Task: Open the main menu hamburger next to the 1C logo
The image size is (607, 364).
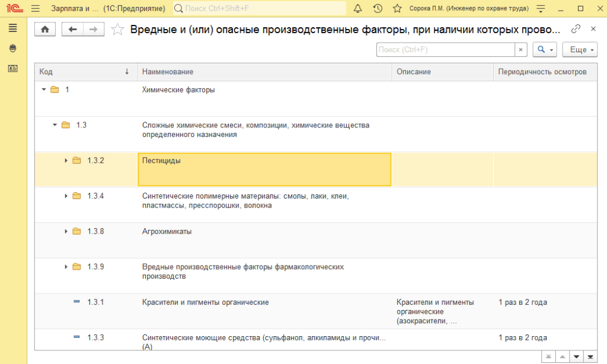Action: click(35, 8)
